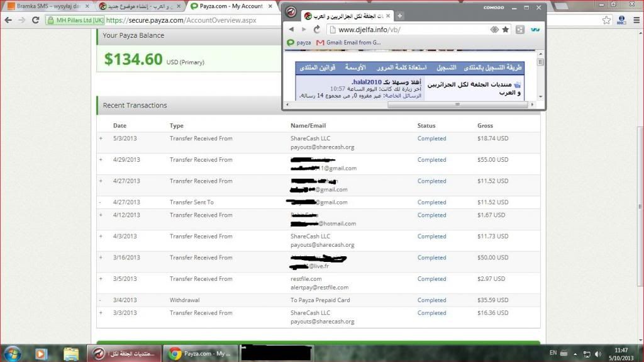
Task: Expand the 4/12/2013 transaction row
Action: (x=101, y=215)
